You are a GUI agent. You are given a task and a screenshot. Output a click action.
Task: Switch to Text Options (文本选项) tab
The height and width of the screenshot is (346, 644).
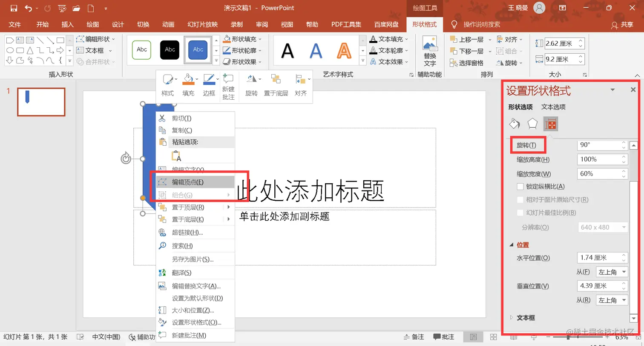pyautogui.click(x=553, y=107)
